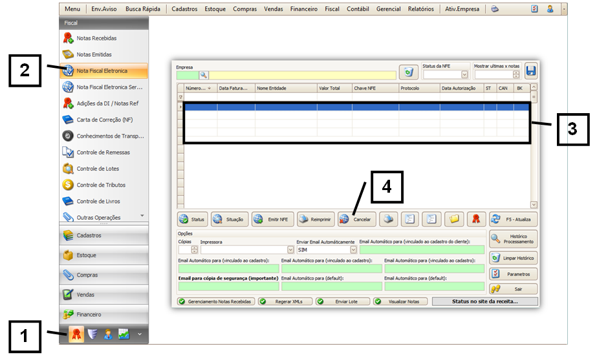
Task: Open the Financeiro menu
Action: (303, 9)
